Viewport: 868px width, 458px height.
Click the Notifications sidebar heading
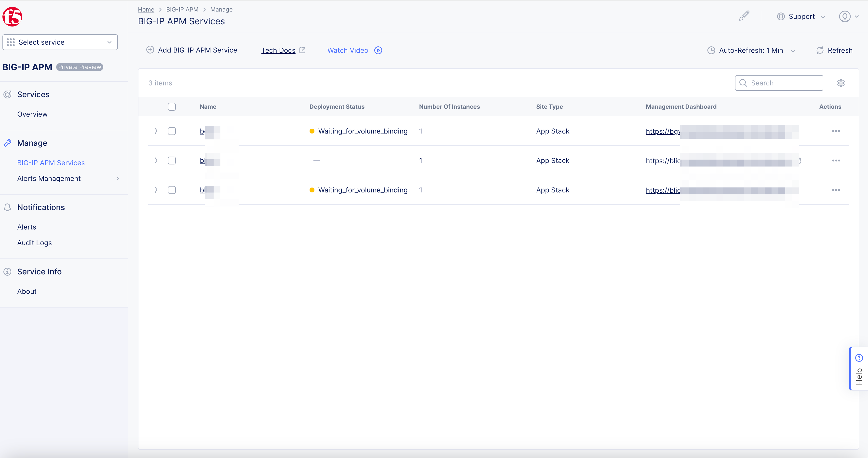pyautogui.click(x=41, y=207)
